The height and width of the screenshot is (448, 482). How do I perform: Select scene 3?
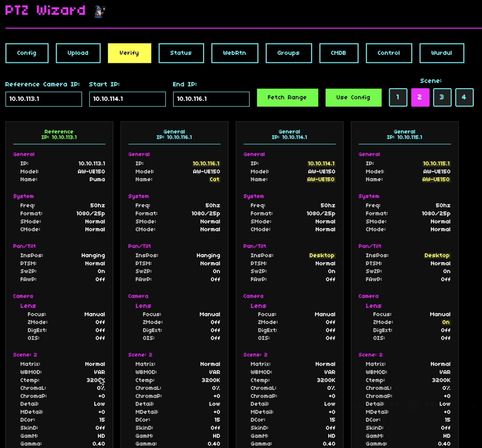(x=442, y=98)
